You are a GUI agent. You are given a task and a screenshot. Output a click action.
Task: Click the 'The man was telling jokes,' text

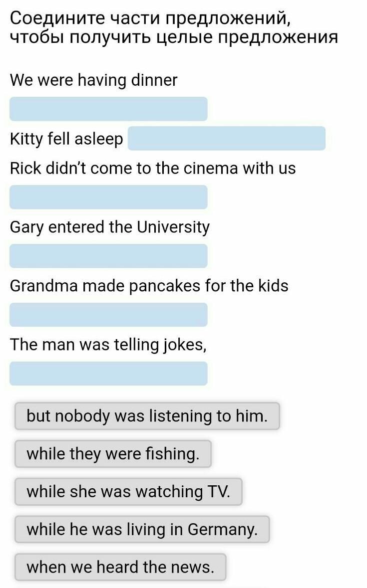(108, 345)
